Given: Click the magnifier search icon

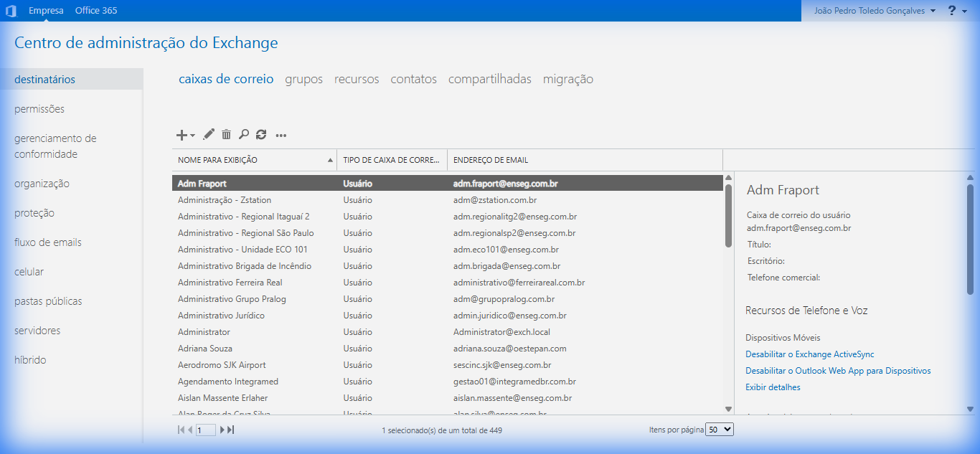Looking at the screenshot, I should (244, 134).
